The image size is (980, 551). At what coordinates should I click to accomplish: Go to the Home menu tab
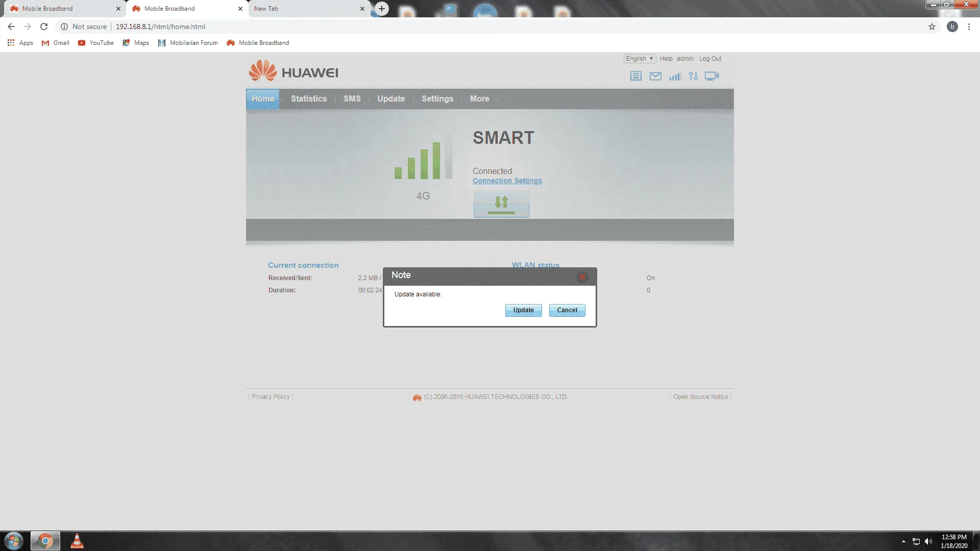tap(263, 99)
